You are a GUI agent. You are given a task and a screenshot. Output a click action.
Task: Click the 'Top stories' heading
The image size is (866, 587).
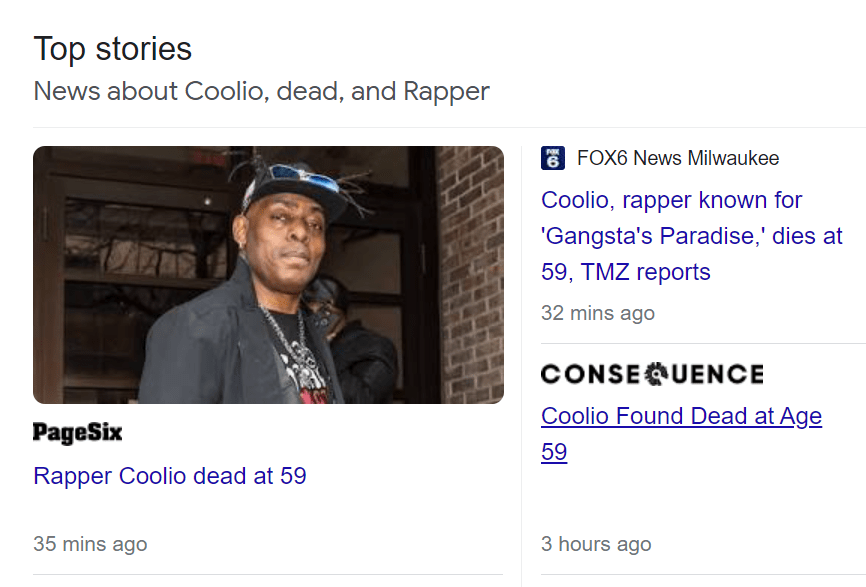pyautogui.click(x=113, y=49)
